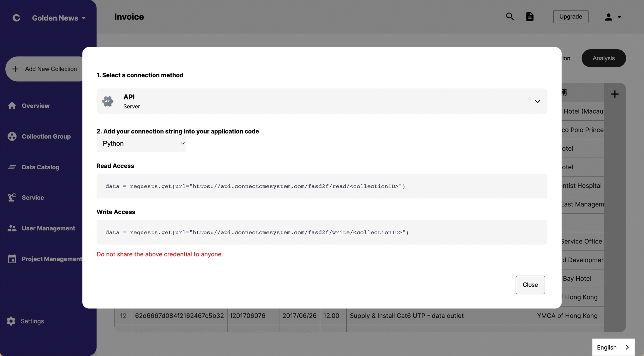Click the Upgrade button
Viewport: 644px width, 356px height.
click(571, 17)
